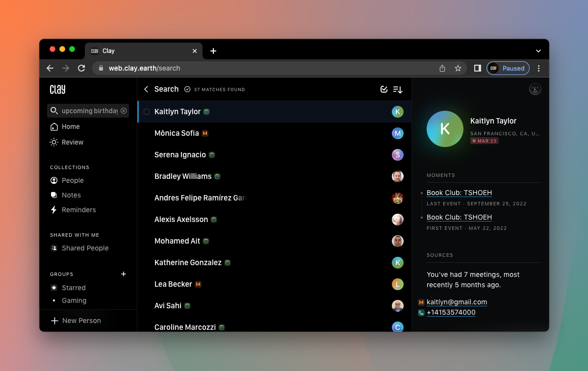Image resolution: width=588 pixels, height=371 pixels.
Task: Click the select-all checkmark icon in search header
Action: coord(384,89)
